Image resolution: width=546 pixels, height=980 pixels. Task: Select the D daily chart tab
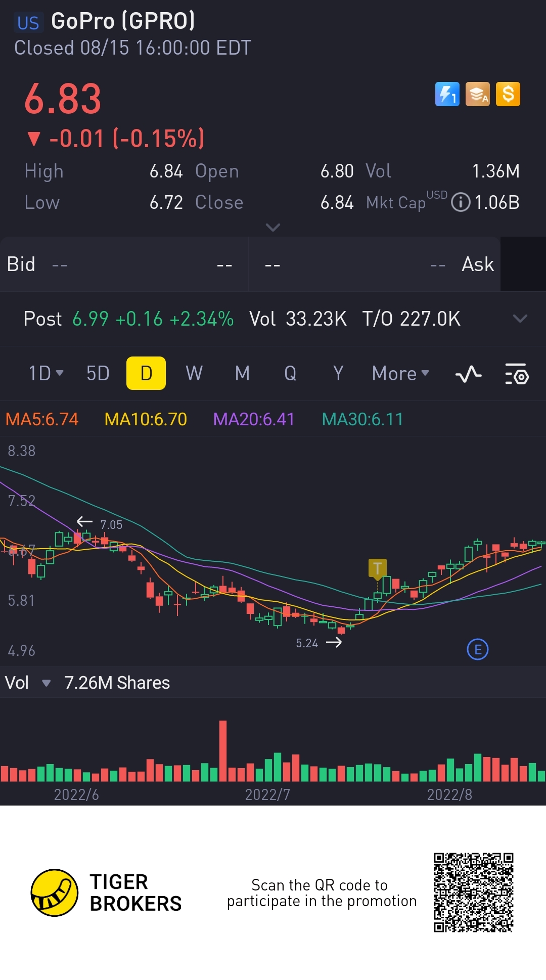[146, 373]
